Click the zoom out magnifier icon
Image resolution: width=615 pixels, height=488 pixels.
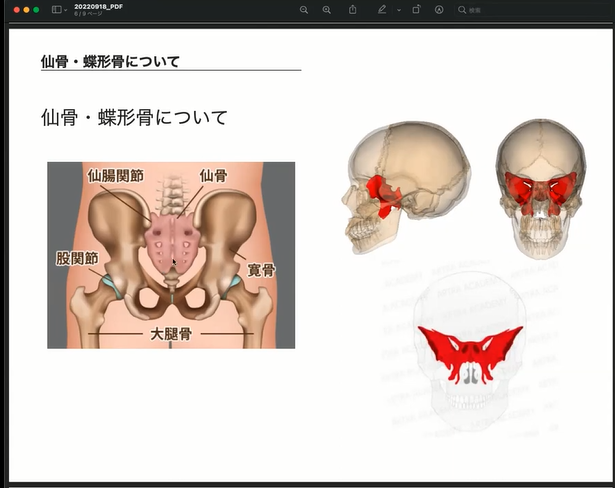pos(304,9)
